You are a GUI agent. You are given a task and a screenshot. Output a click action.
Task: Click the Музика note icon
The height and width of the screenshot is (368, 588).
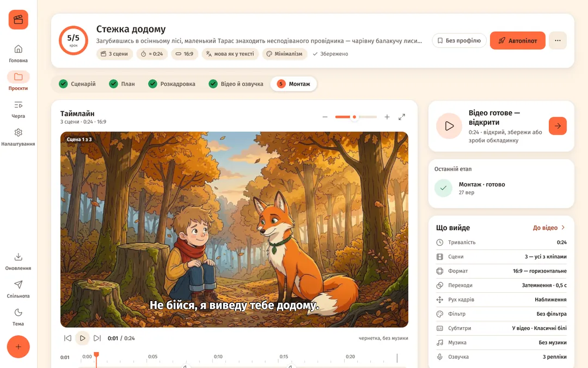[440, 342]
